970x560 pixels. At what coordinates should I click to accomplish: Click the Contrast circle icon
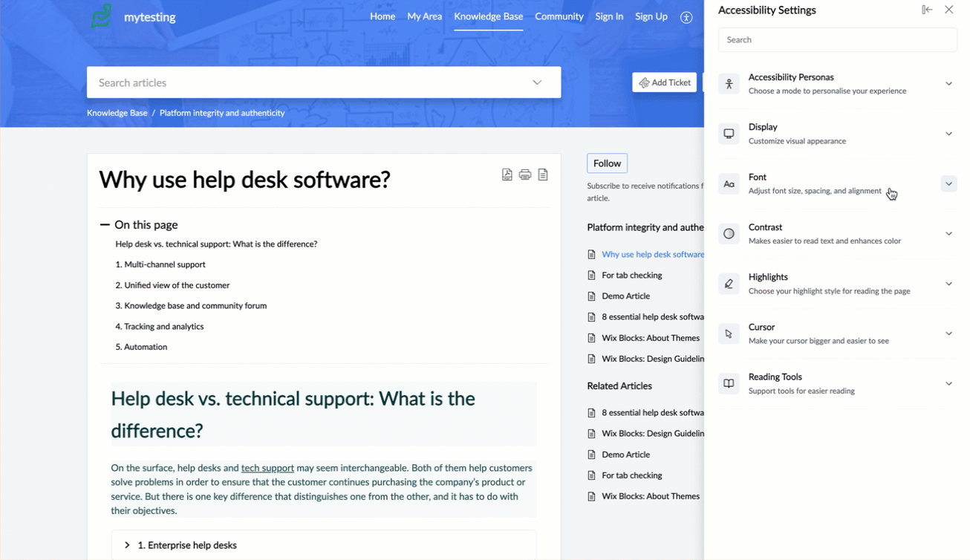[x=729, y=234]
